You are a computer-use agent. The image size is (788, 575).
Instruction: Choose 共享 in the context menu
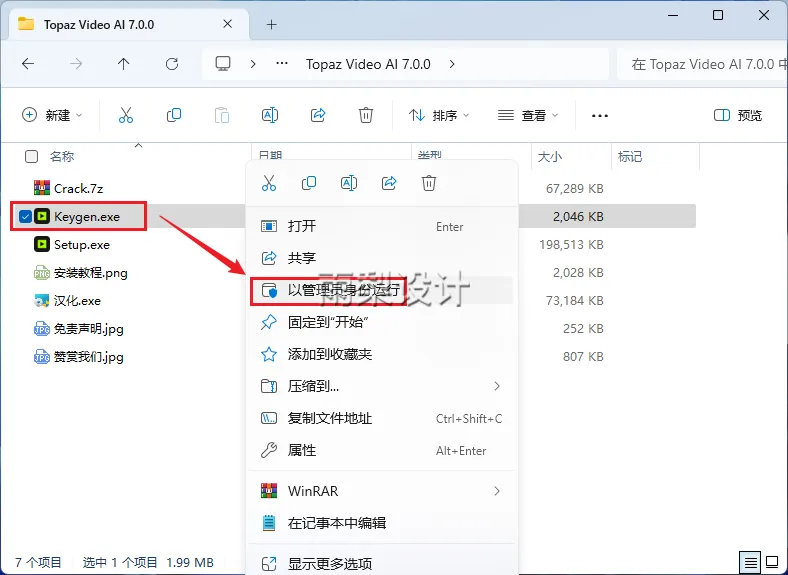381,258
